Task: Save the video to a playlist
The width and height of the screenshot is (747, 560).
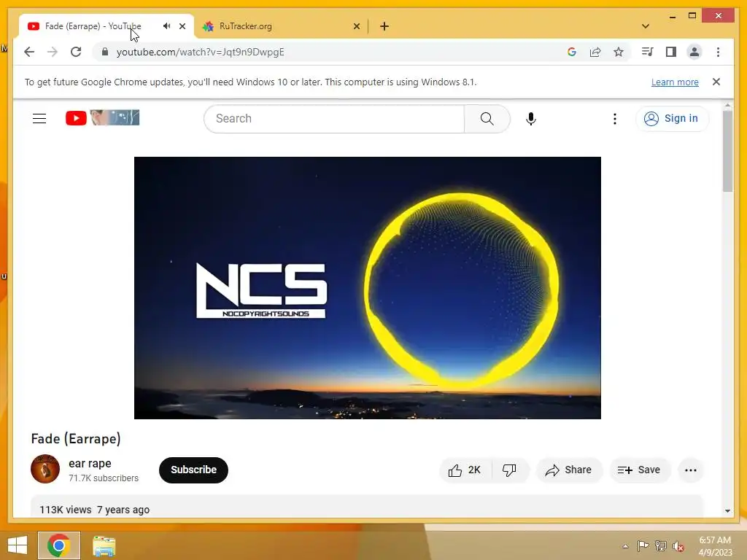Action: (639, 470)
